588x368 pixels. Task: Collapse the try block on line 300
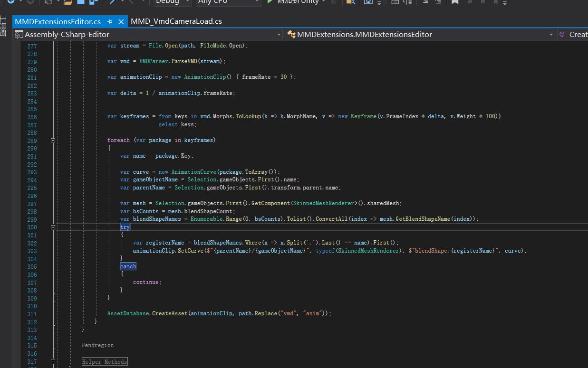(53, 227)
